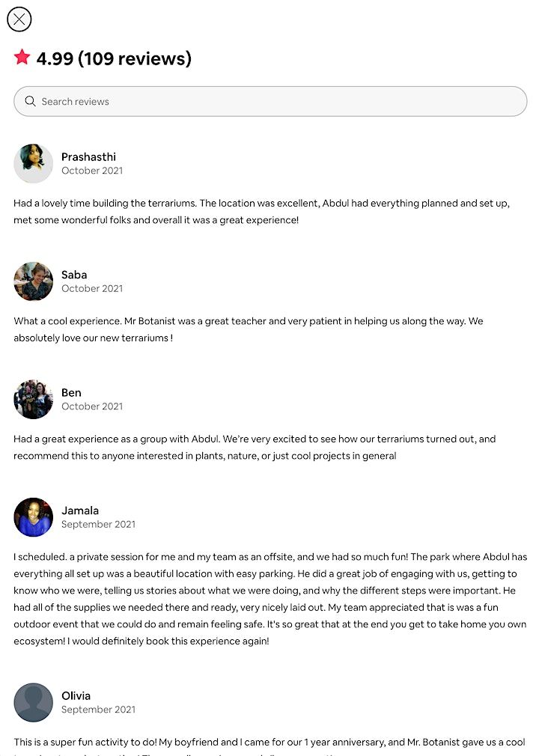Select reviewer name Prashasthi
Viewport: 539px width, 756px height.
click(88, 156)
